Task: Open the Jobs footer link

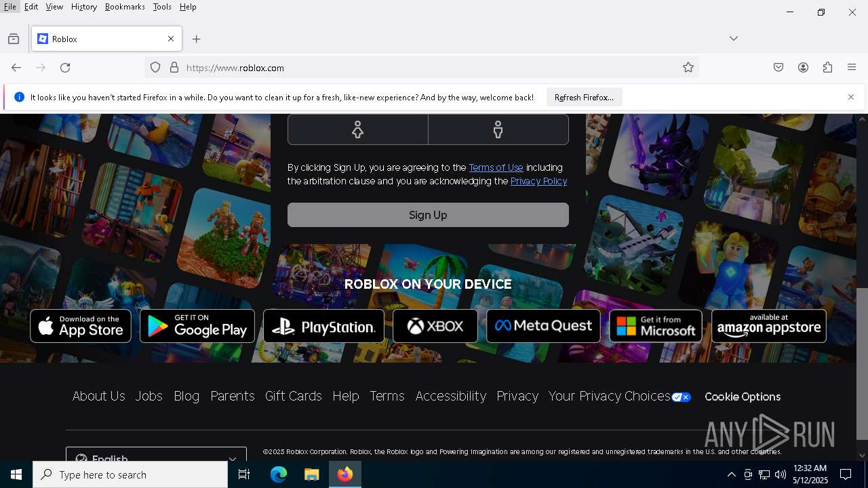Action: coord(149,396)
